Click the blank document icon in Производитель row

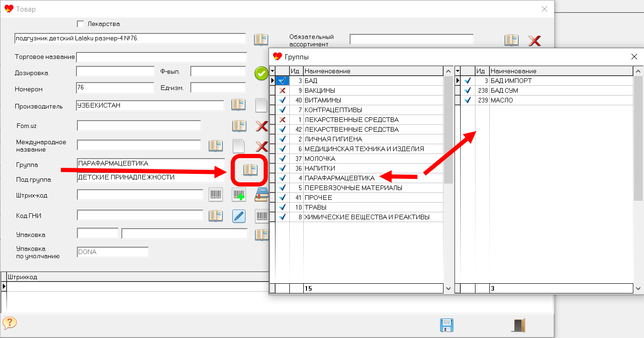coord(262,105)
